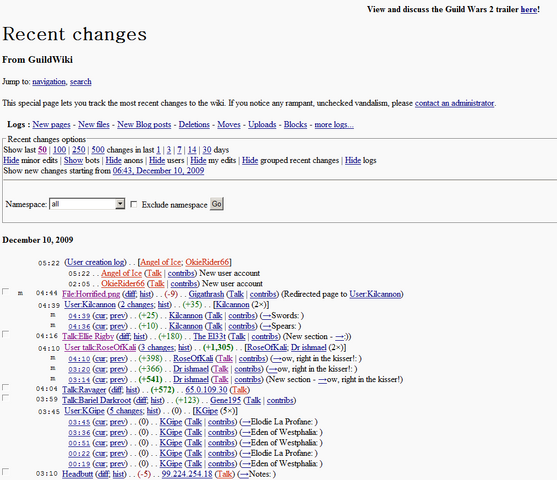557x480 pixels.
Task: Hide minor edits toggle link
Action: [x=11, y=161]
